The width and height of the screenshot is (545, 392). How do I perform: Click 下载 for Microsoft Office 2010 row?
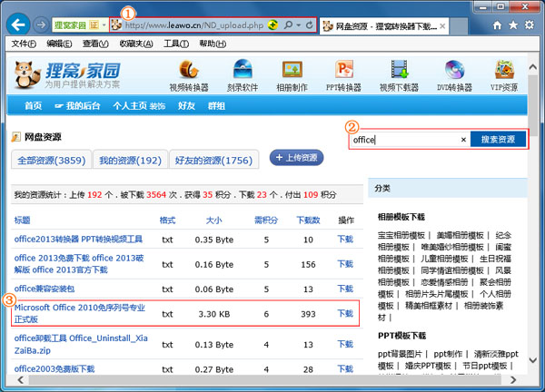point(345,314)
